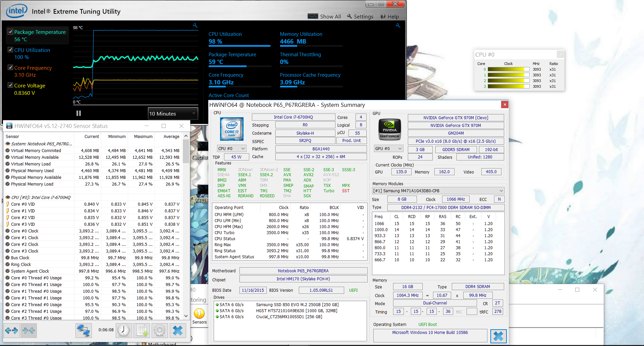Click the Maximum column header
The image size is (644, 346).
click(x=141, y=136)
